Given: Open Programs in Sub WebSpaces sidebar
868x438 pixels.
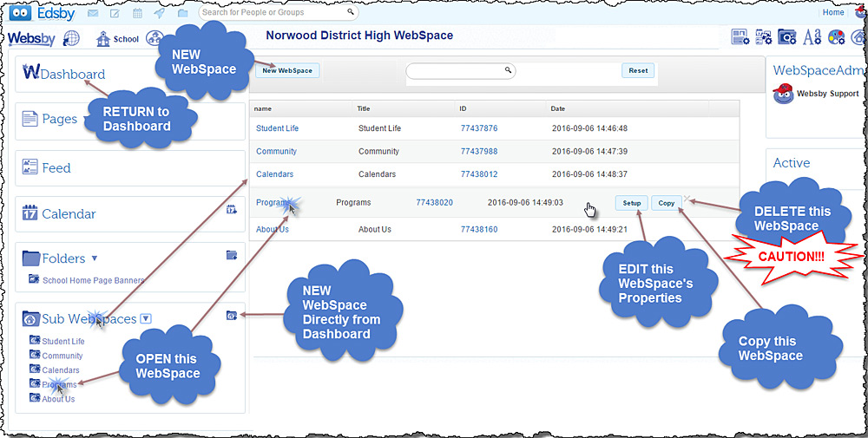Looking at the screenshot, I should tap(59, 384).
